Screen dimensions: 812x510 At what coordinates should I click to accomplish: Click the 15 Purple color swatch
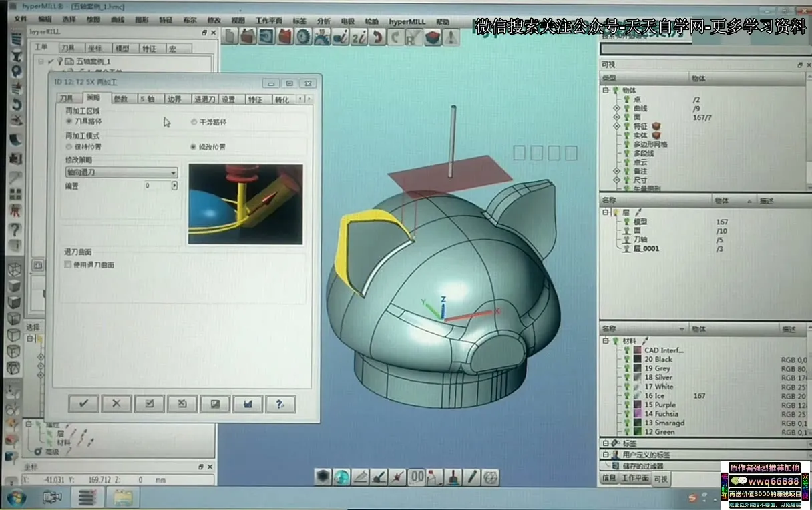(x=638, y=405)
